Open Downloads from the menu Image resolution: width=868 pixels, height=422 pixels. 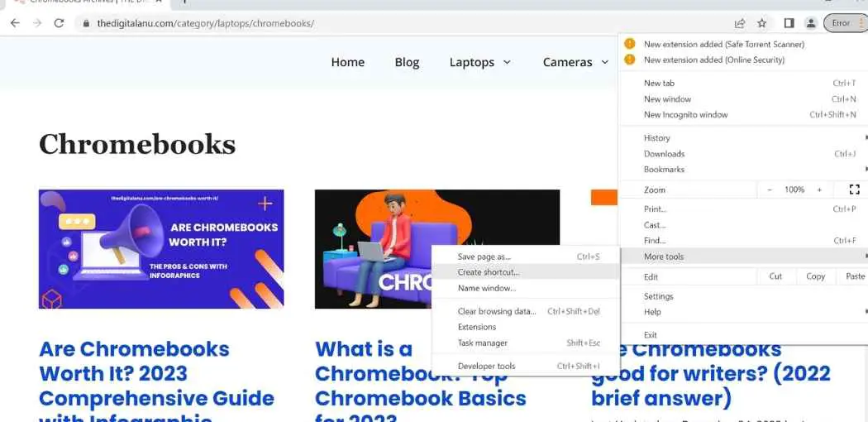(743, 154)
